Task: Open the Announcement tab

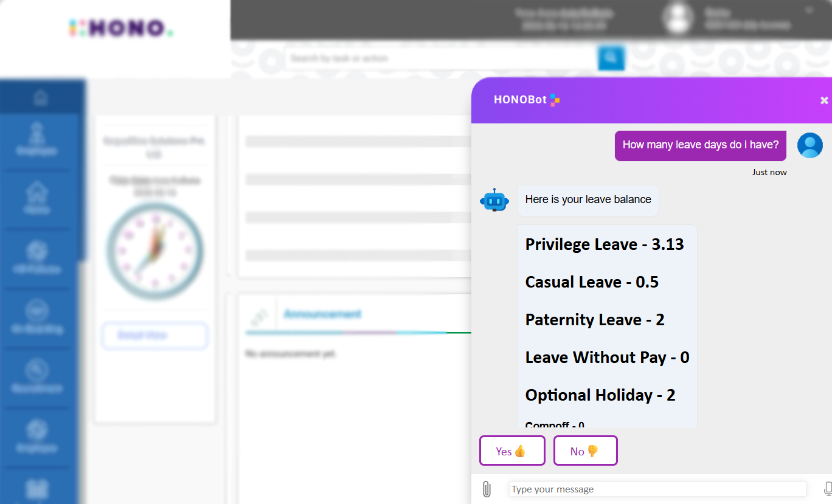Action: pyautogui.click(x=322, y=314)
